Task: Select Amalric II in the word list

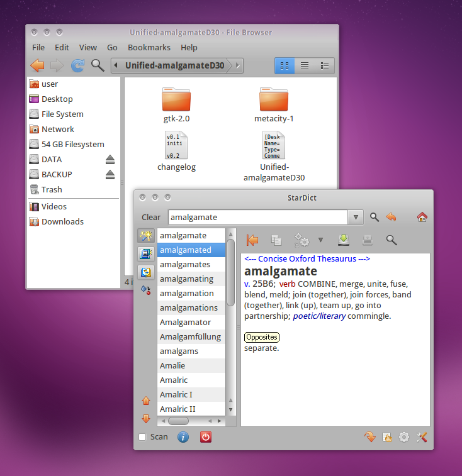Action: point(191,409)
